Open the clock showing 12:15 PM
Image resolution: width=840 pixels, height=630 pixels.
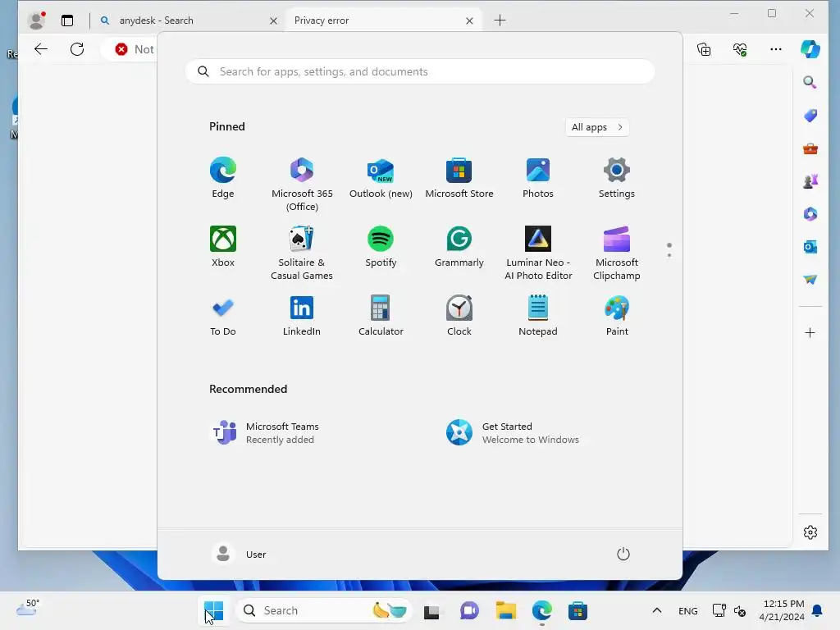point(782,610)
